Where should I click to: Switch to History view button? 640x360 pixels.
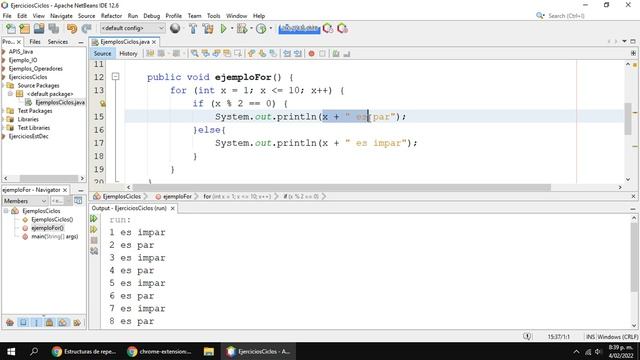pos(128,53)
